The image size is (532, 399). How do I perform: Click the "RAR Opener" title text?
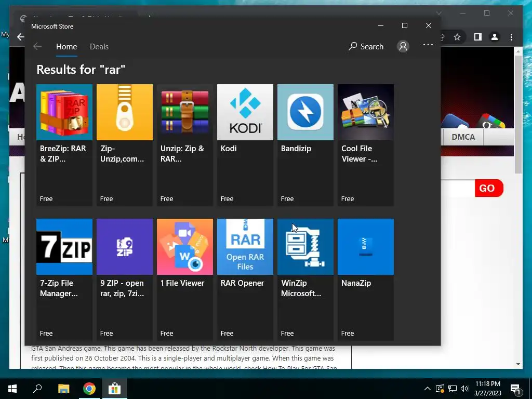tap(242, 283)
